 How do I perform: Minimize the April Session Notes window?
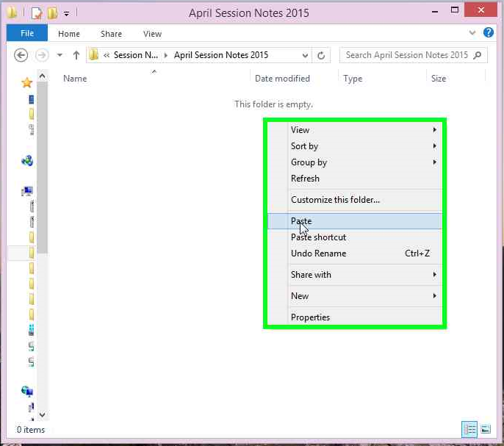[435, 11]
